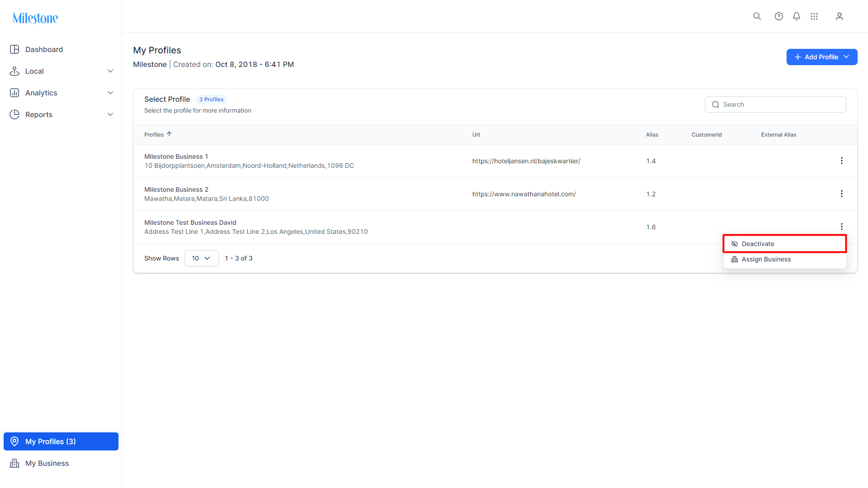This screenshot has height=488, width=868.
Task: Click the Milestone logo
Action: tap(35, 18)
